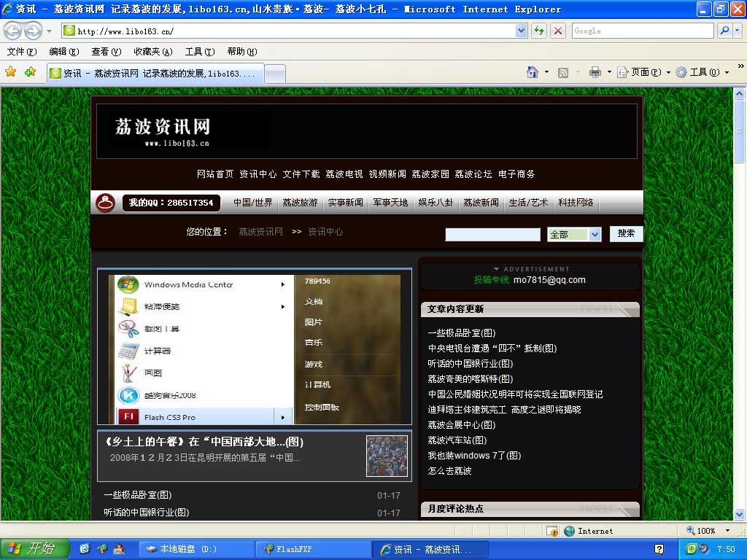Open a new blank tab
747x560 pixels.
(275, 74)
